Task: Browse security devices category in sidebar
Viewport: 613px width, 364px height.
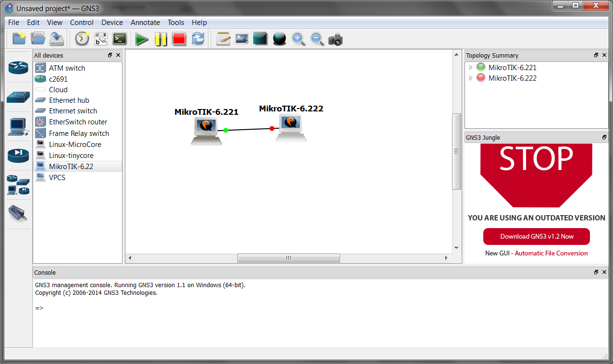Action: (18, 156)
